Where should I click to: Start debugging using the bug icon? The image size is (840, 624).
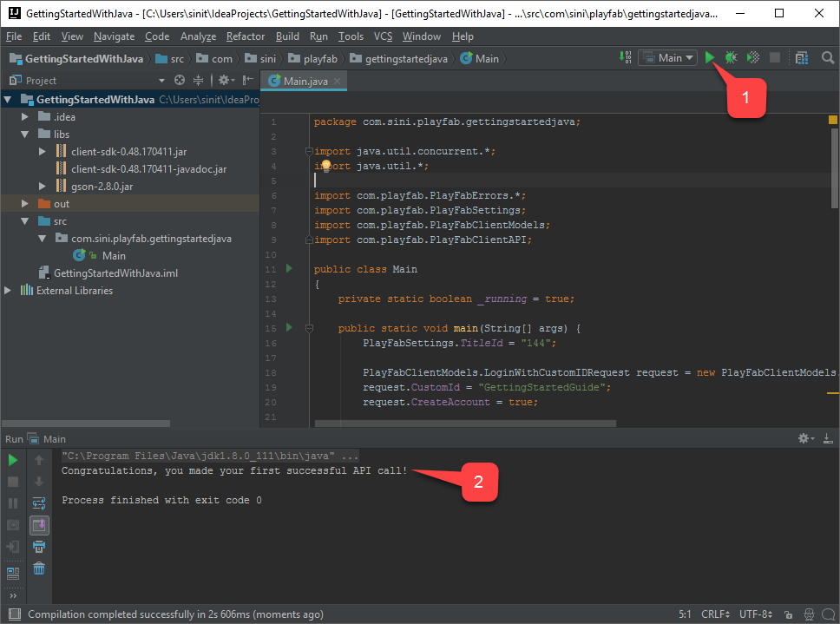coord(731,57)
